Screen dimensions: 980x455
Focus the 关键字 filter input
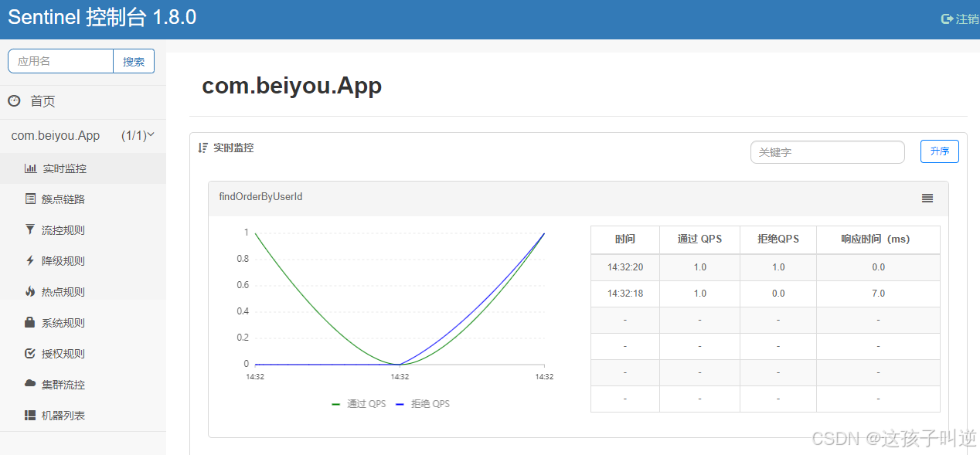[x=828, y=152]
